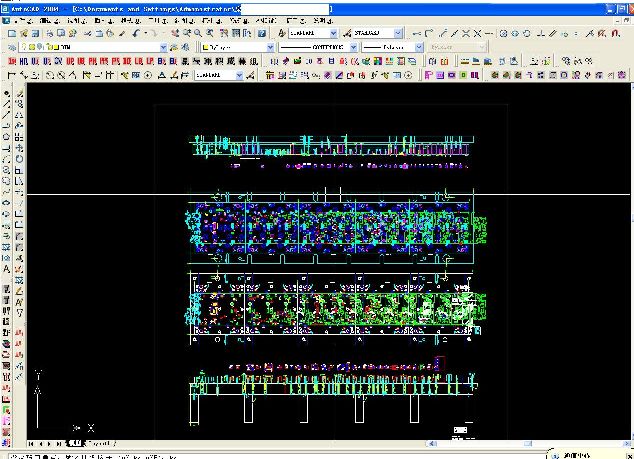Select the Center Mark dimension tool
634x459 pixels.
148,75
